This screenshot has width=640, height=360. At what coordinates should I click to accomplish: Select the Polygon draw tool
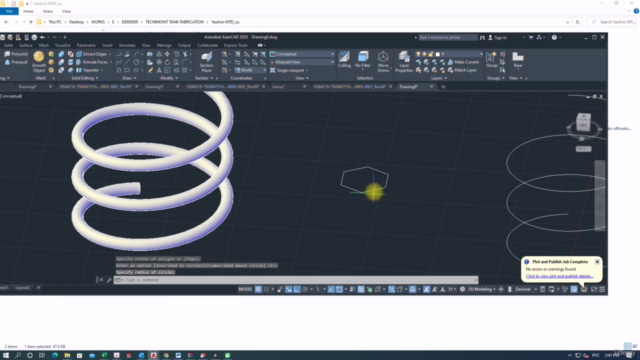point(119,70)
